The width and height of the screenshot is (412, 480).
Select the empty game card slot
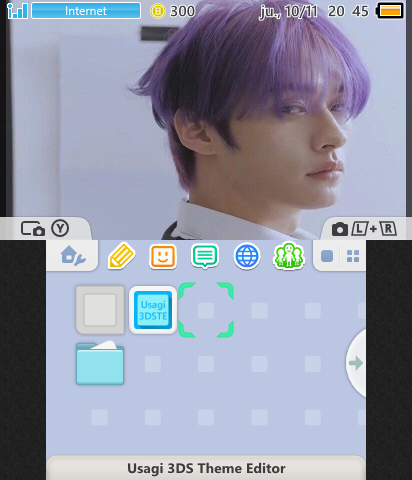pos(100,310)
